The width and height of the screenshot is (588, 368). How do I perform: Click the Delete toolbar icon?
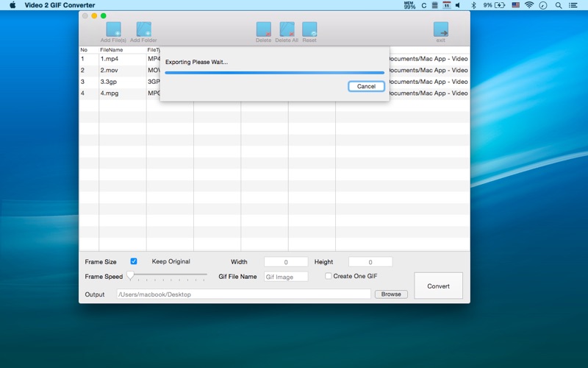263,29
